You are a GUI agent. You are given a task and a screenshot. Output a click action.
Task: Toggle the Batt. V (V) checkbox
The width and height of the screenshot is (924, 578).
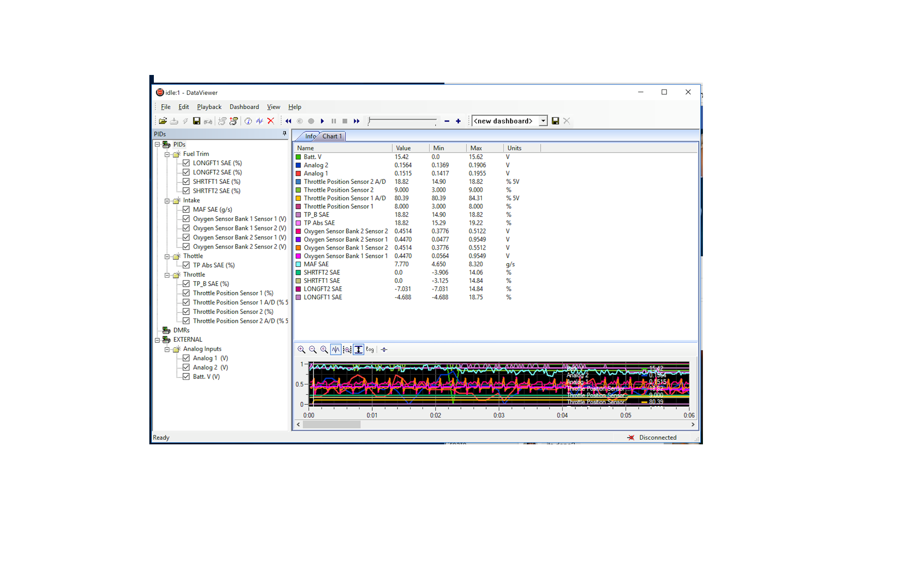(x=186, y=377)
